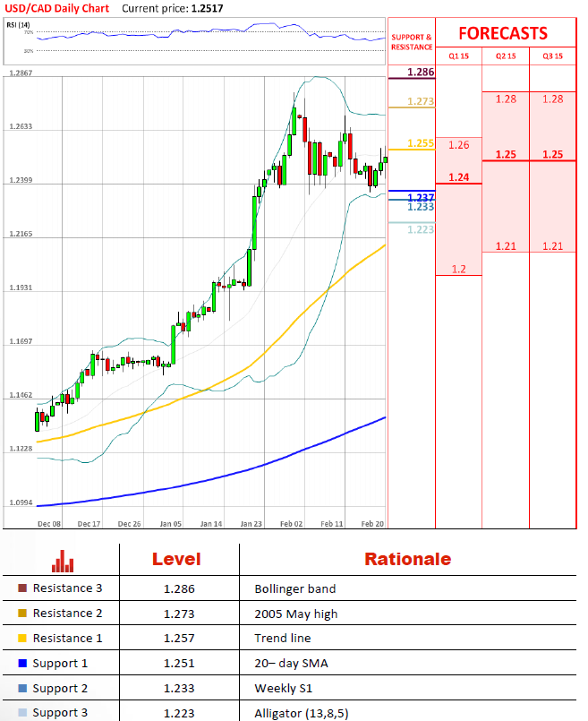Click Q2 15 high forecast 1.28
The height and width of the screenshot is (721, 588).
tap(506, 99)
